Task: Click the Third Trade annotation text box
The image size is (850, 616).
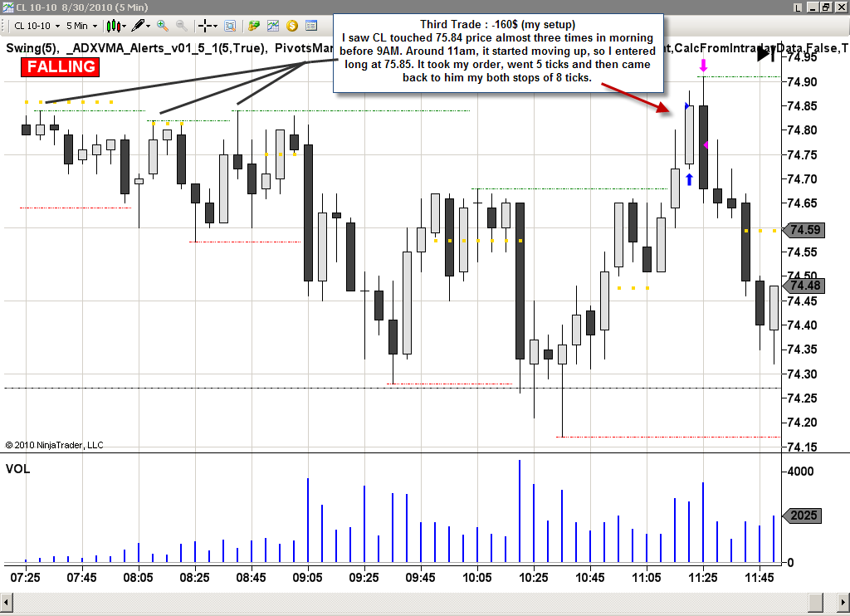Action: pos(498,53)
